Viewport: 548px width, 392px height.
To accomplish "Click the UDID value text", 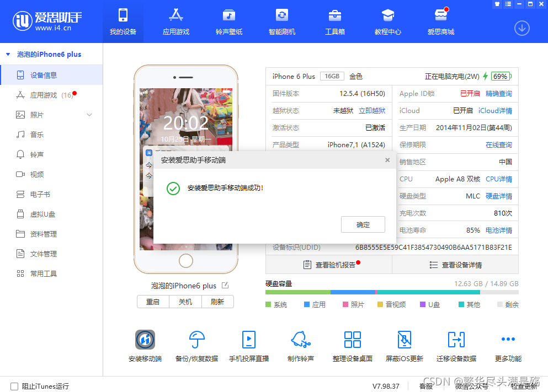I will tap(433, 248).
